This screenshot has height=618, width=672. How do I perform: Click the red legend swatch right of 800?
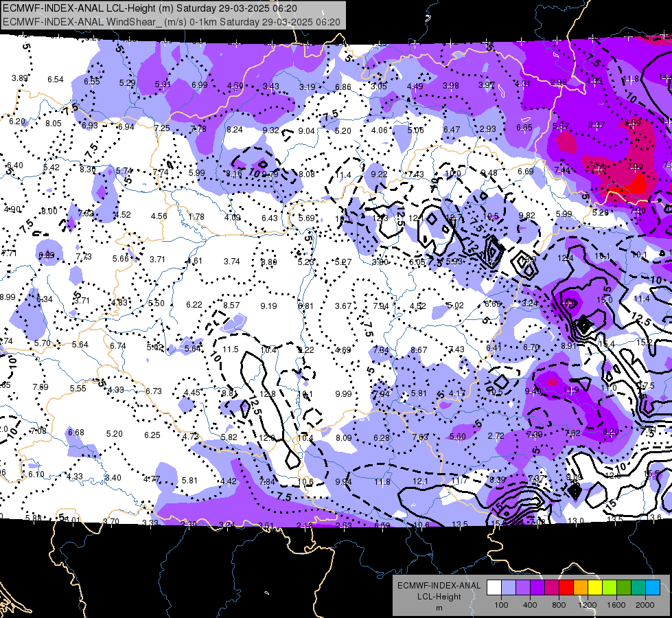pos(566,588)
